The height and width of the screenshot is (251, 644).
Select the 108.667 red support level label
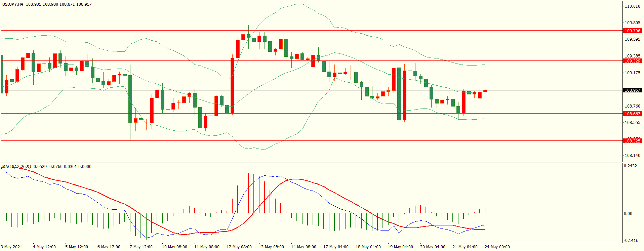coord(632,114)
